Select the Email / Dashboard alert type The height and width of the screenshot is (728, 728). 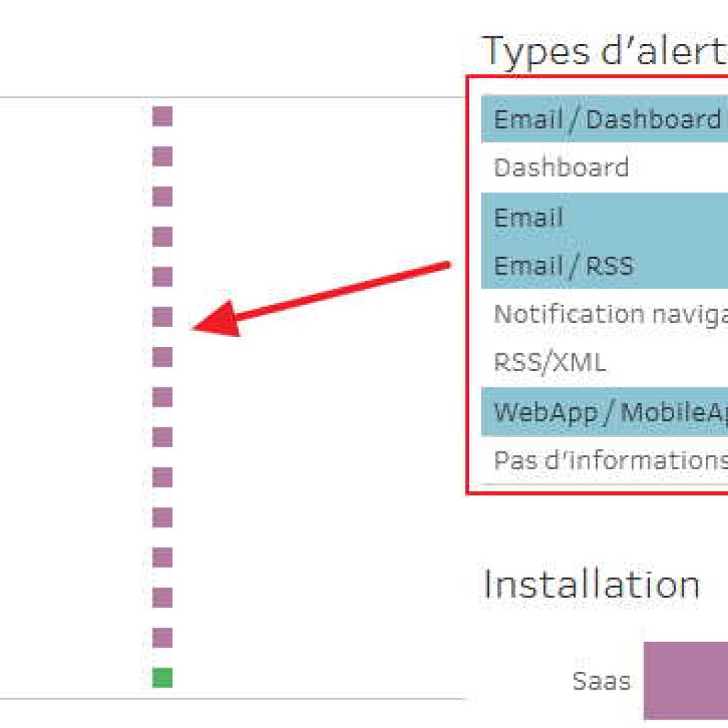pyautogui.click(x=604, y=119)
